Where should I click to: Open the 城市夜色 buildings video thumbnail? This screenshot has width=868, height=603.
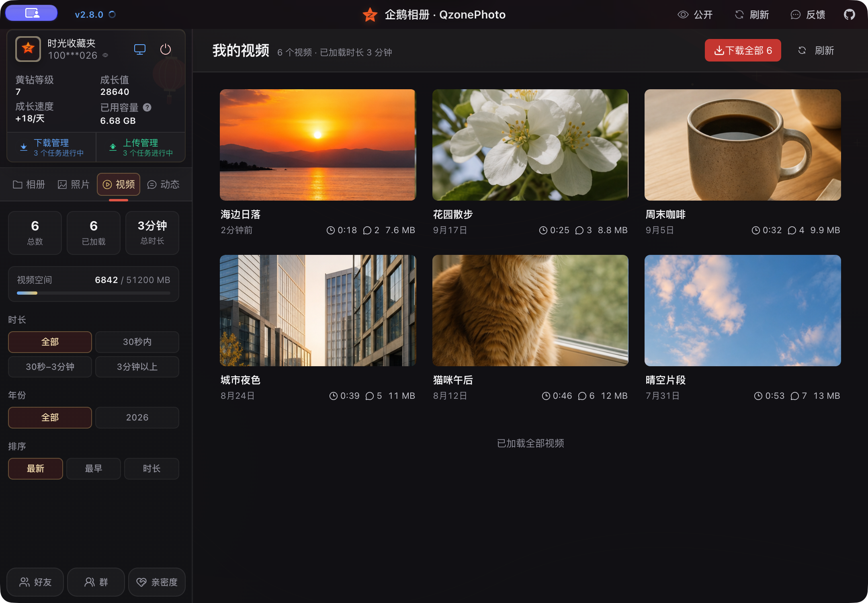pos(318,310)
